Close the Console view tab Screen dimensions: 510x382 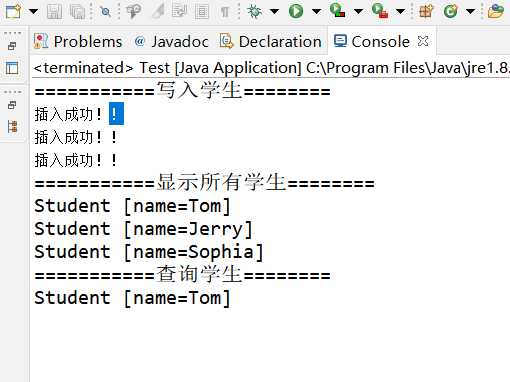[x=423, y=41]
